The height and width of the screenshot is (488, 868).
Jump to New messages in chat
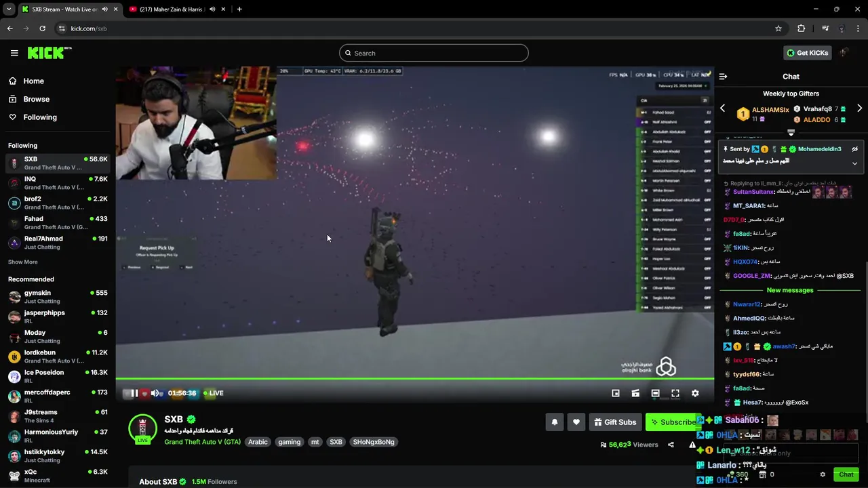(x=790, y=290)
